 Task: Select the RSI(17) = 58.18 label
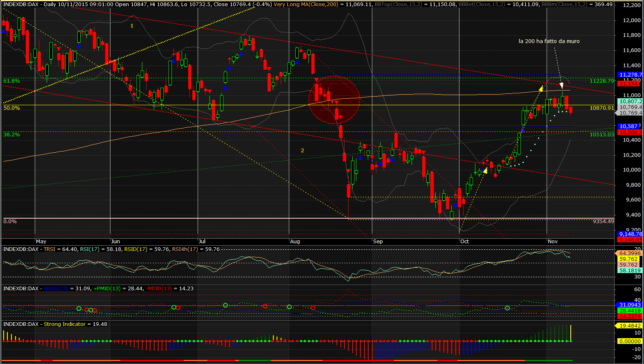(100, 249)
